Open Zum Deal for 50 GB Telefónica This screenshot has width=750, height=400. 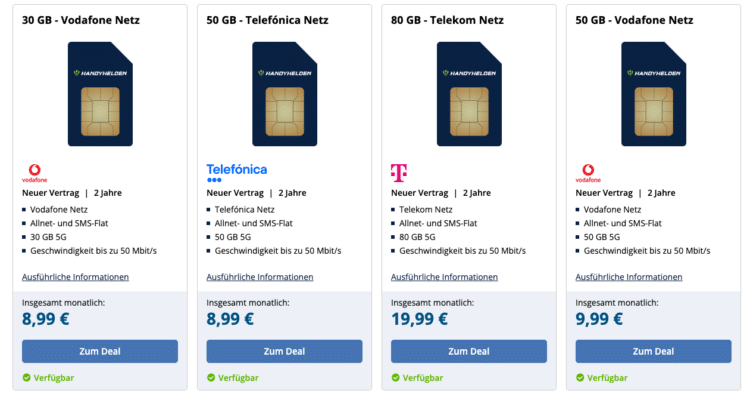284,351
